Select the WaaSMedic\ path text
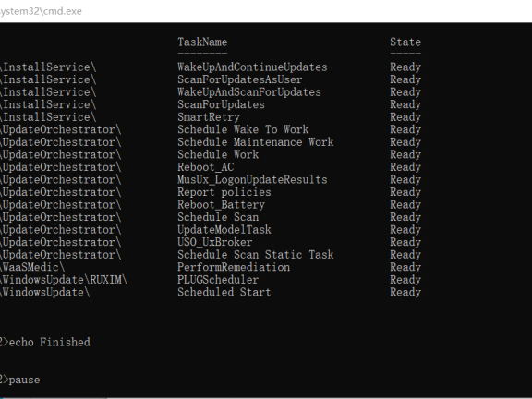This screenshot has width=532, height=399. tap(32, 267)
